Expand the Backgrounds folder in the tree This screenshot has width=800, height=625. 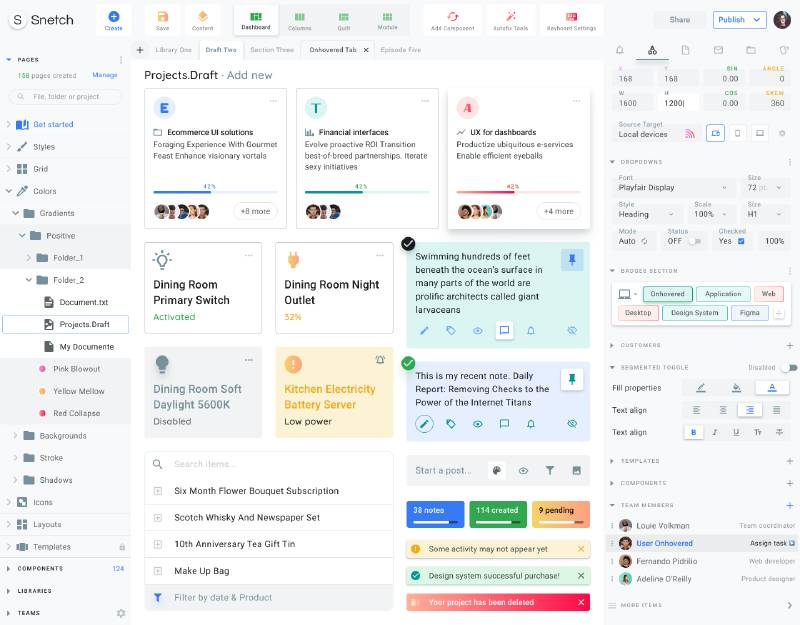[x=16, y=436]
